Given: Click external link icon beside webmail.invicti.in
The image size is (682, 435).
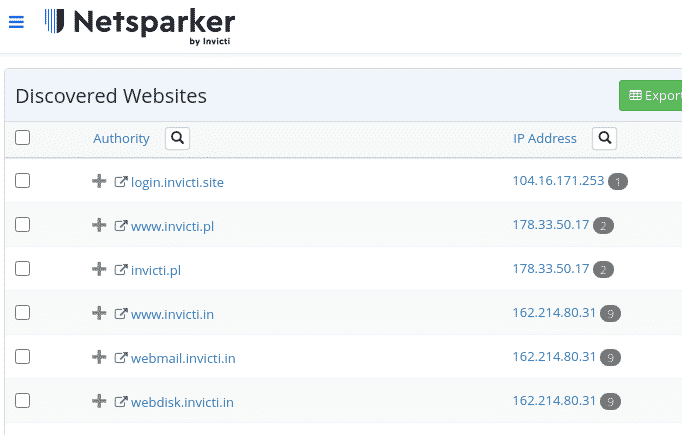Looking at the screenshot, I should (x=121, y=358).
